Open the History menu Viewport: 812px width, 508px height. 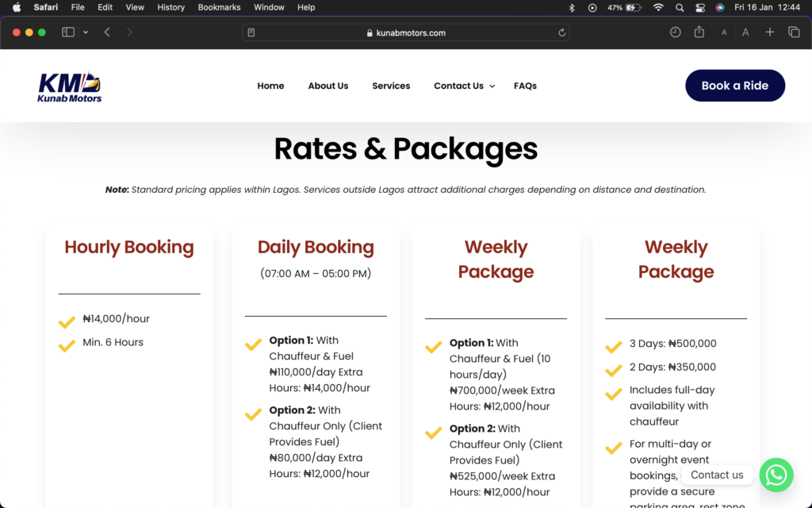coord(170,7)
